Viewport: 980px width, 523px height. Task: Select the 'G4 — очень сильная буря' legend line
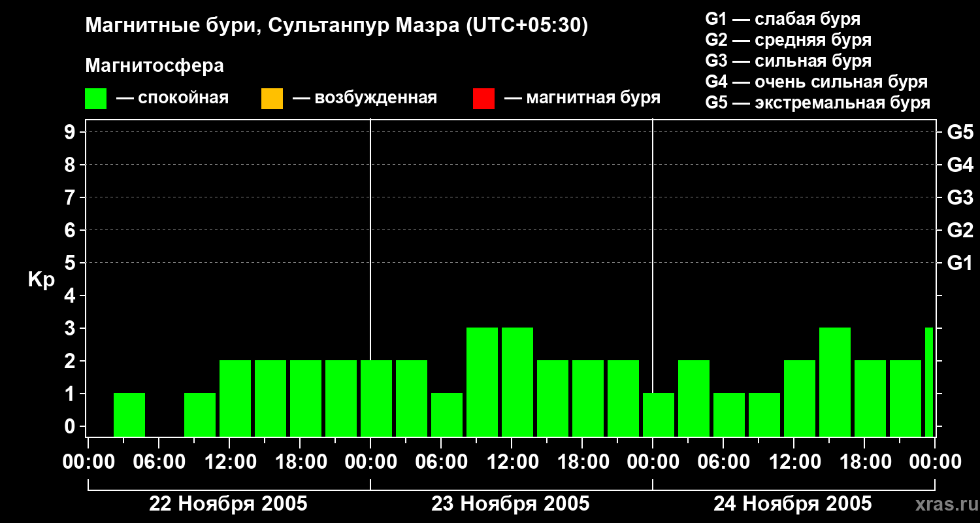pyautogui.click(x=817, y=82)
